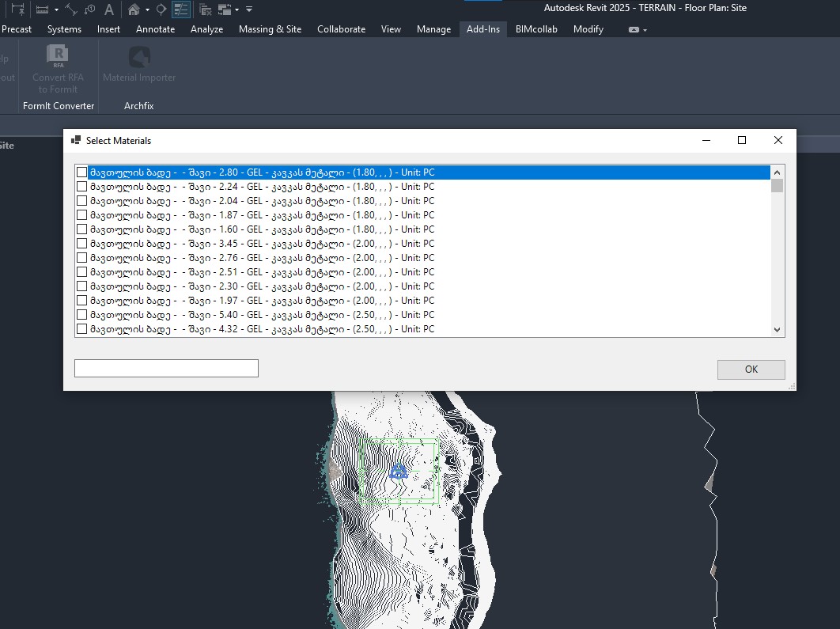
Task: Click the pin dimension icon in quick access toolbar
Action: click(x=17, y=9)
